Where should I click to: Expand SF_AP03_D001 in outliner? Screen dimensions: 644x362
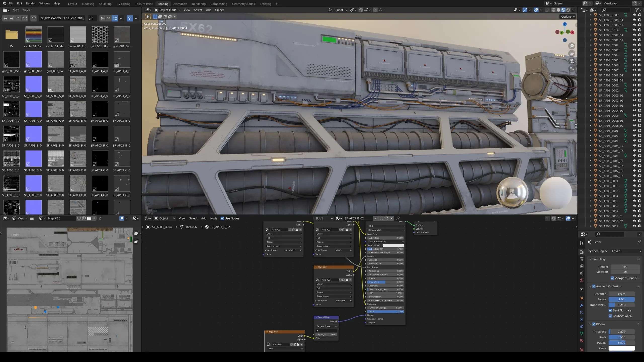tap(590, 85)
